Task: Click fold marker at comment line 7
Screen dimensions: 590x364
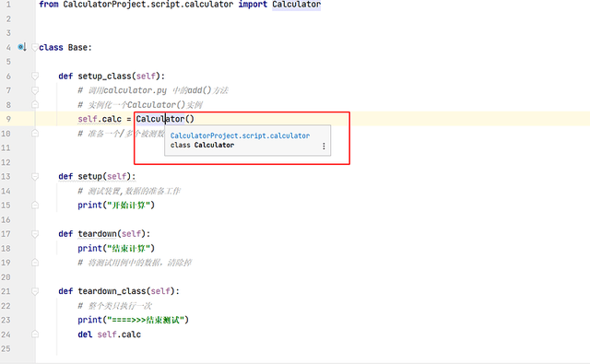Action: (35, 90)
